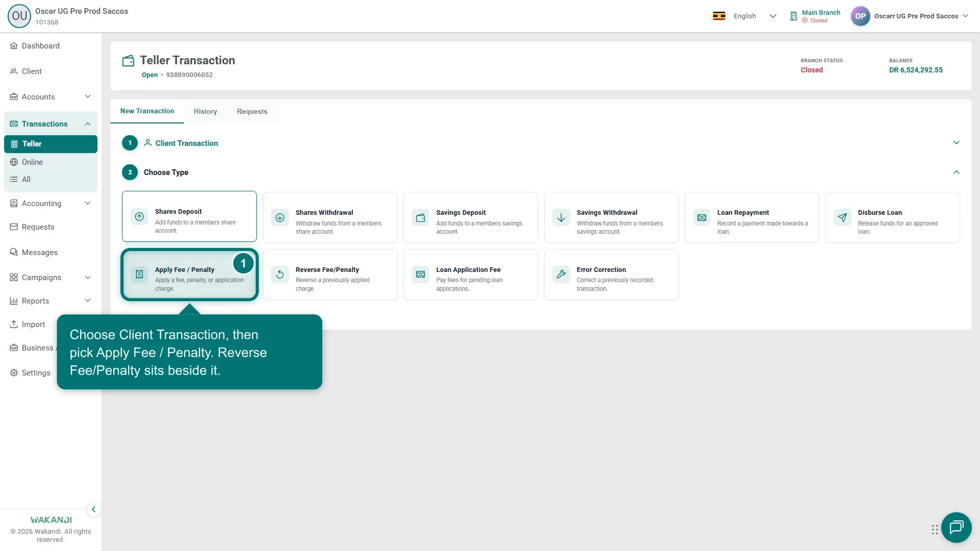
Task: Expand the Reports sidebar menu chevron
Action: point(88,300)
